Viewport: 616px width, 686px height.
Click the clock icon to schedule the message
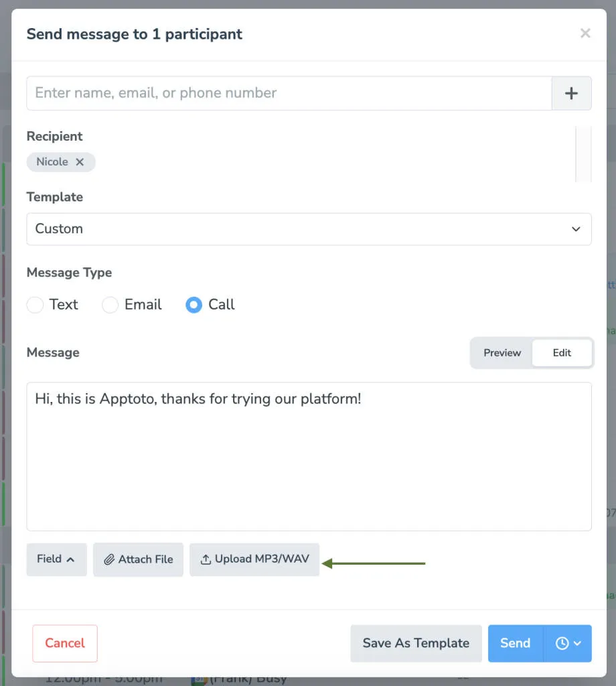click(x=561, y=643)
